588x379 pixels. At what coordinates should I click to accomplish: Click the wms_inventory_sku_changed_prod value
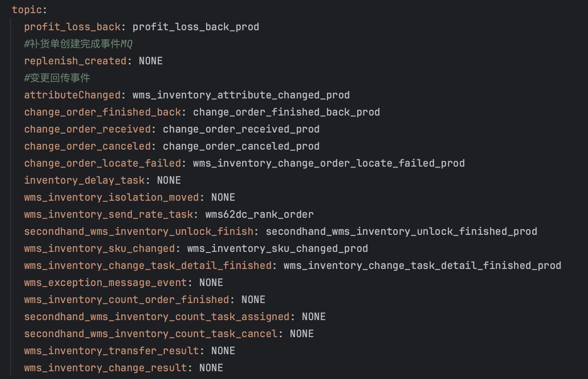(x=277, y=248)
